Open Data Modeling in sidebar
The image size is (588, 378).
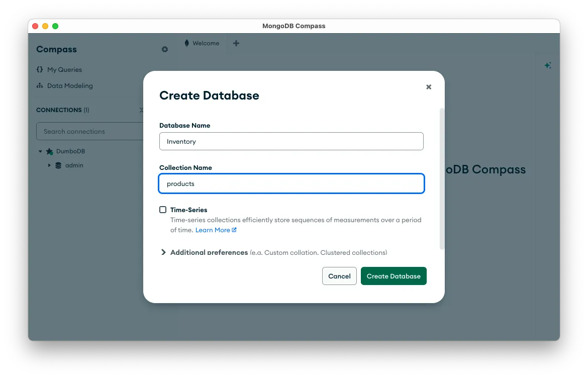70,85
